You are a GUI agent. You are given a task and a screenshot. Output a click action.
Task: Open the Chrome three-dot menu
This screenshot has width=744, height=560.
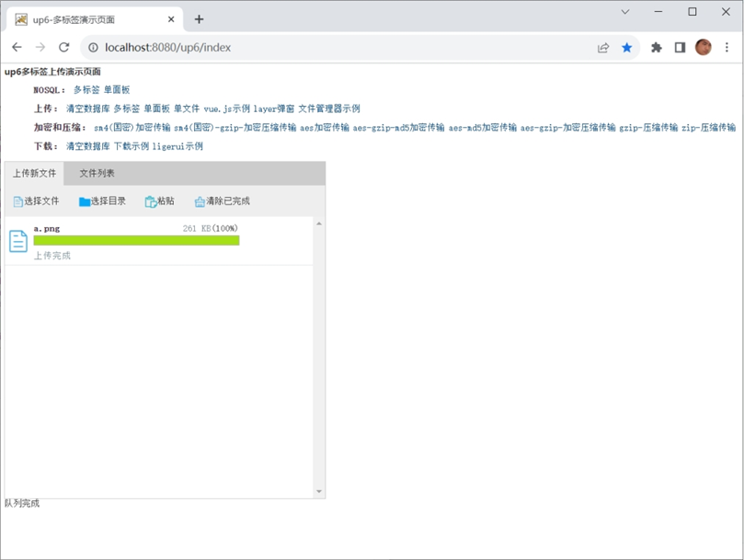tap(726, 48)
